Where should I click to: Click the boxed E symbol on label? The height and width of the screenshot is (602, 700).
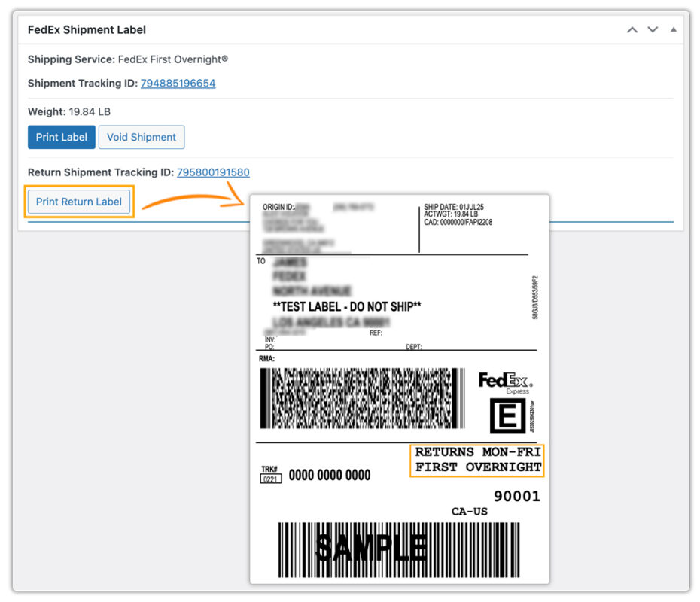[x=507, y=416]
